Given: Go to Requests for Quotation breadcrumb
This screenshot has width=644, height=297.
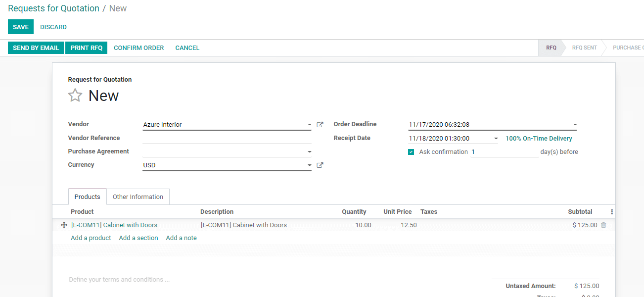Looking at the screenshot, I should (x=53, y=8).
